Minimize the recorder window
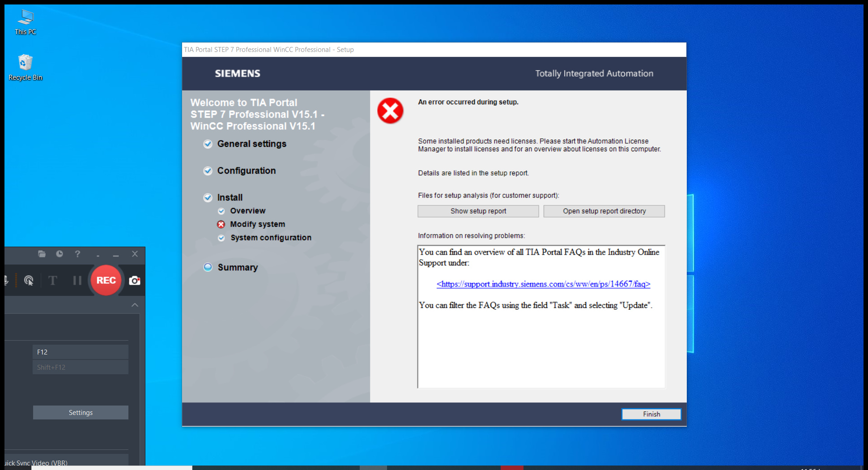Screen dimensions: 868x470 (x=116, y=255)
